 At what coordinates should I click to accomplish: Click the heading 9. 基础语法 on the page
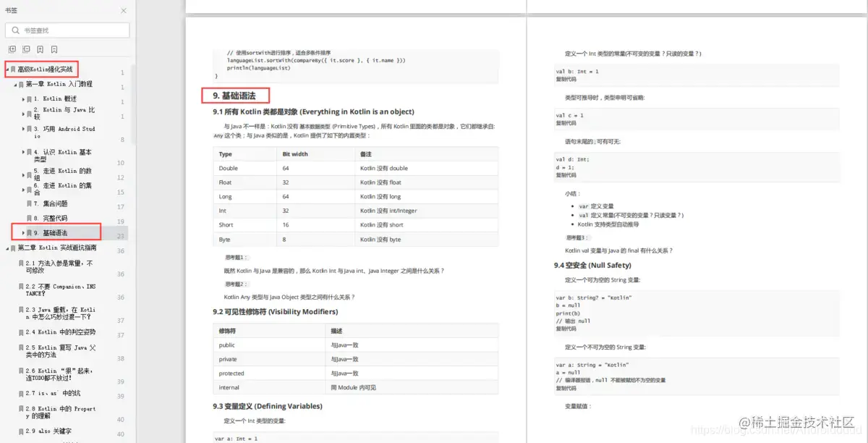(235, 96)
